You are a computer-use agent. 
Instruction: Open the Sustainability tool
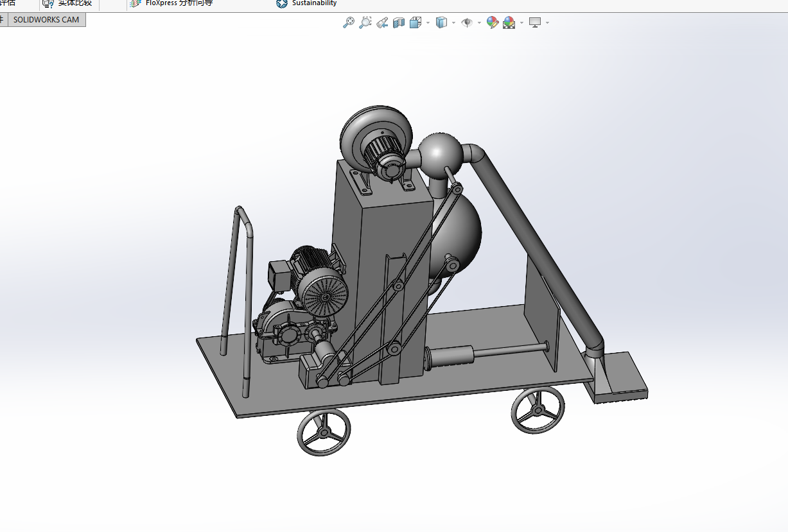click(x=314, y=3)
